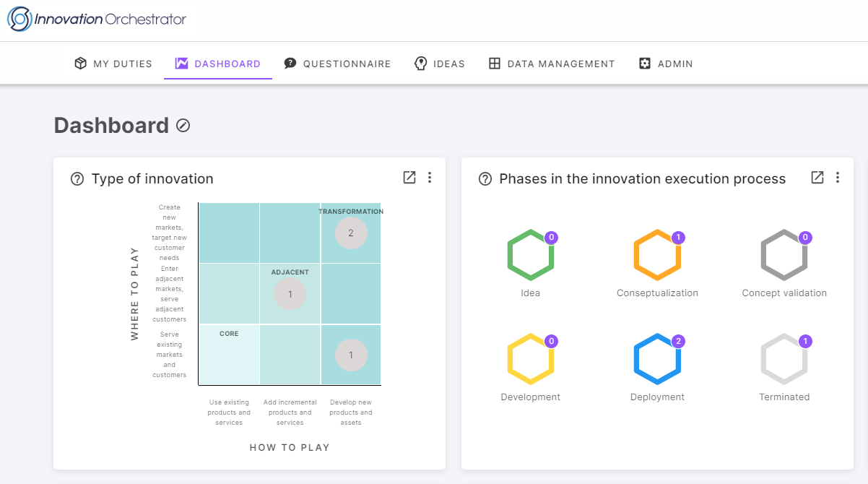Click the My Duties cube icon

[x=81, y=64]
